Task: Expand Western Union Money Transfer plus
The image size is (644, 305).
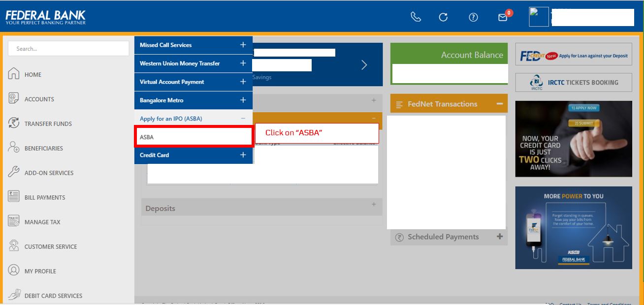Action: pyautogui.click(x=243, y=63)
